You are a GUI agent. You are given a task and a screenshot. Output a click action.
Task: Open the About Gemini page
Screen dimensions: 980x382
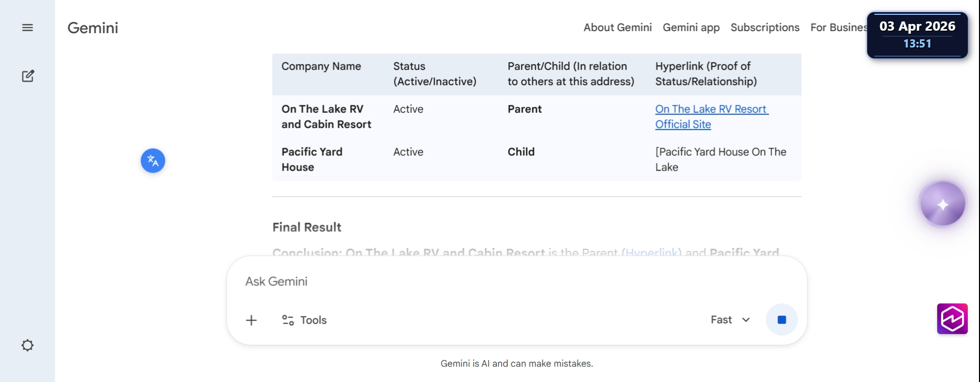(x=618, y=28)
